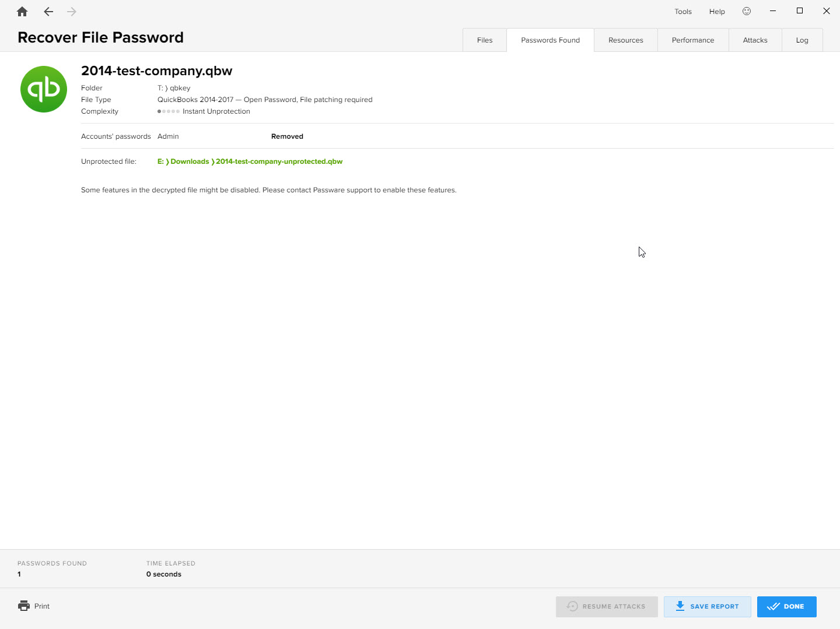Click the Done button
The image size is (840, 629).
coord(787,606)
